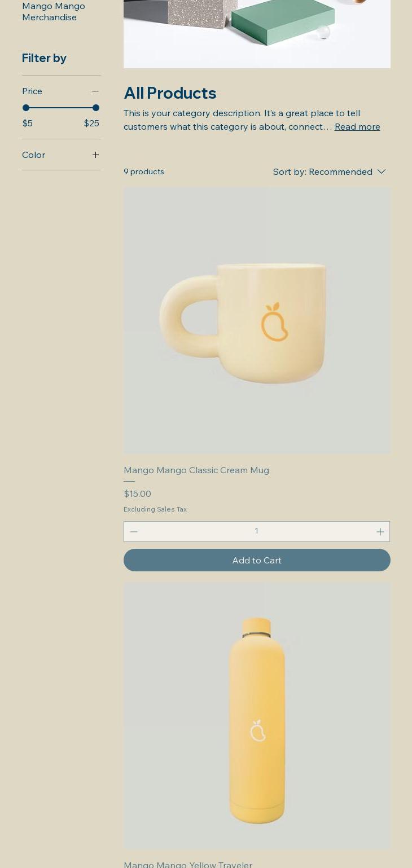Viewport: 412px width, 868px height.
Task: Click Read more link in description
Action: pyautogui.click(x=357, y=127)
